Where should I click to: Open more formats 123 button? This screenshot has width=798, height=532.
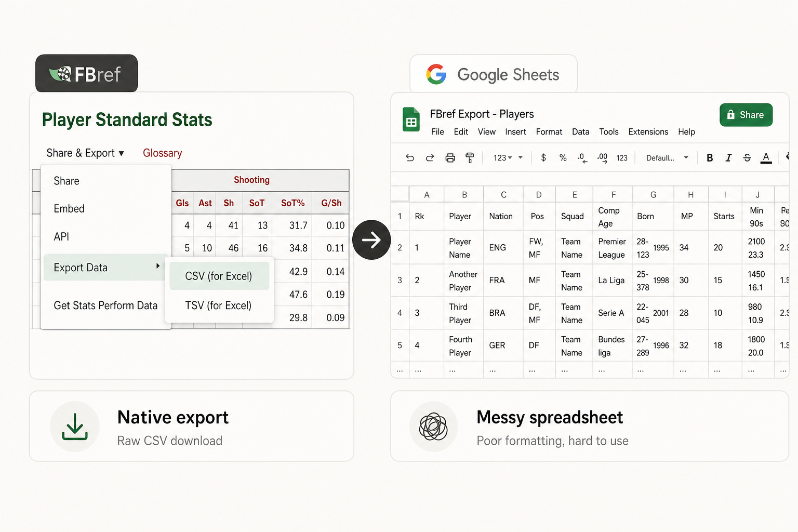click(x=622, y=158)
